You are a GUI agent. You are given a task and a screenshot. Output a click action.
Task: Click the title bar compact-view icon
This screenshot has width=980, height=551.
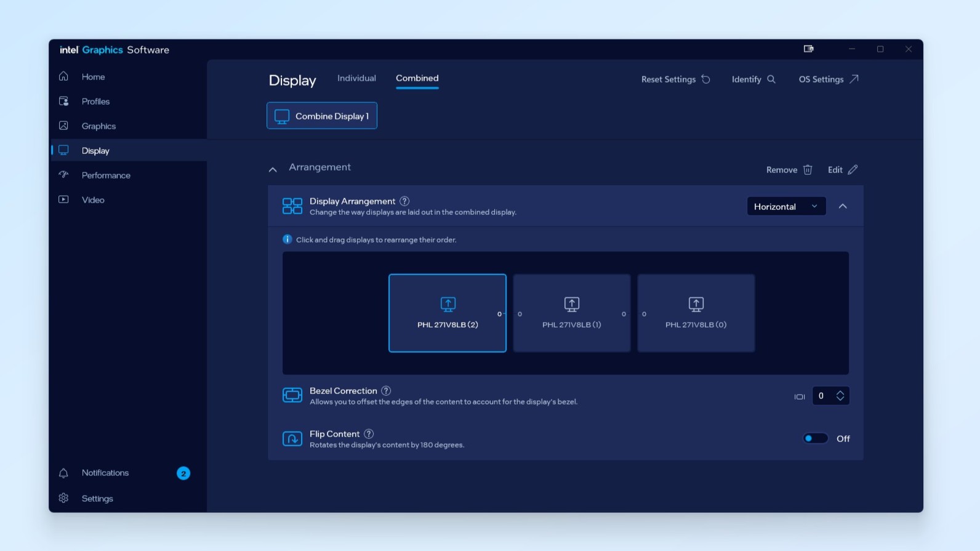pos(809,49)
